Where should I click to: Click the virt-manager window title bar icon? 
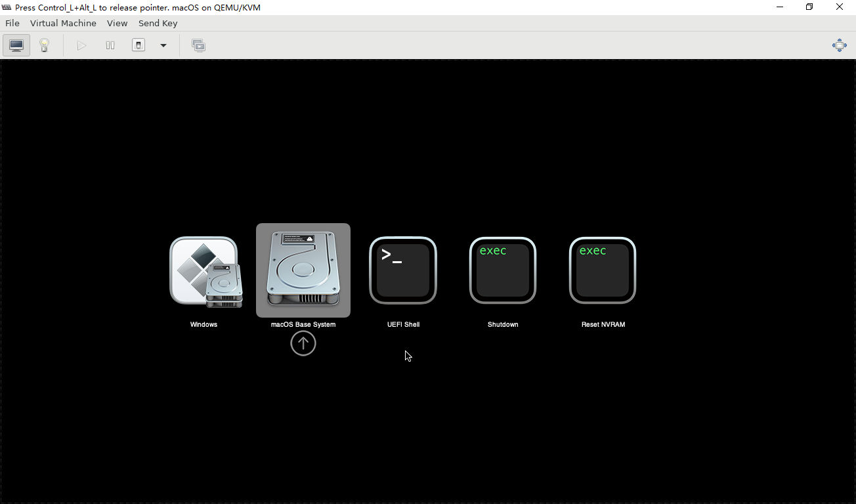pos(7,7)
